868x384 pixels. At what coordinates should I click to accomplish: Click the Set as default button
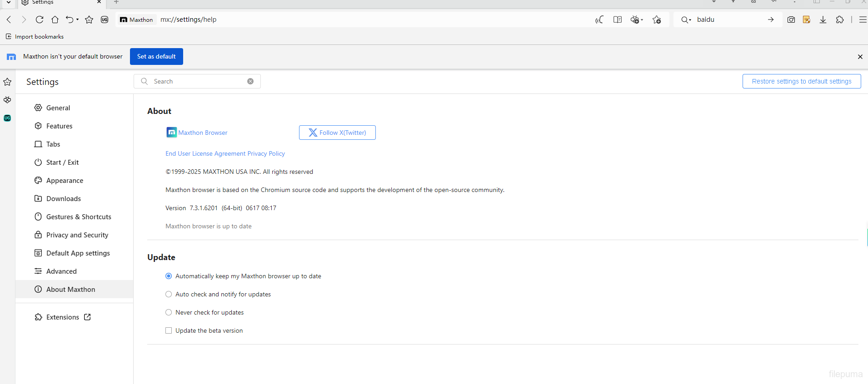156,56
